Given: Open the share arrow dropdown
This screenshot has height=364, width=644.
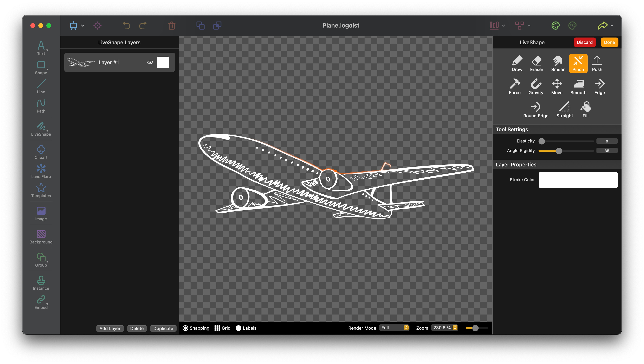Looking at the screenshot, I should [x=612, y=26].
